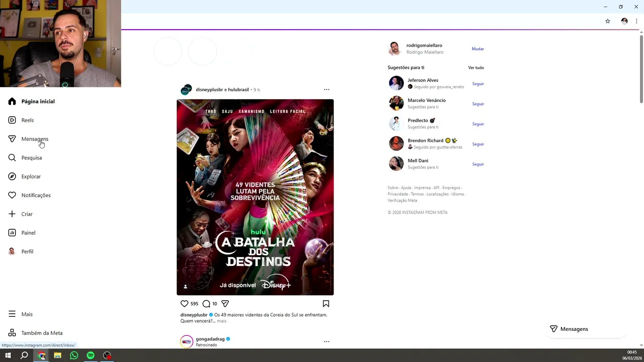Click the Termos footer link
This screenshot has width=644, height=362.
(x=418, y=194)
